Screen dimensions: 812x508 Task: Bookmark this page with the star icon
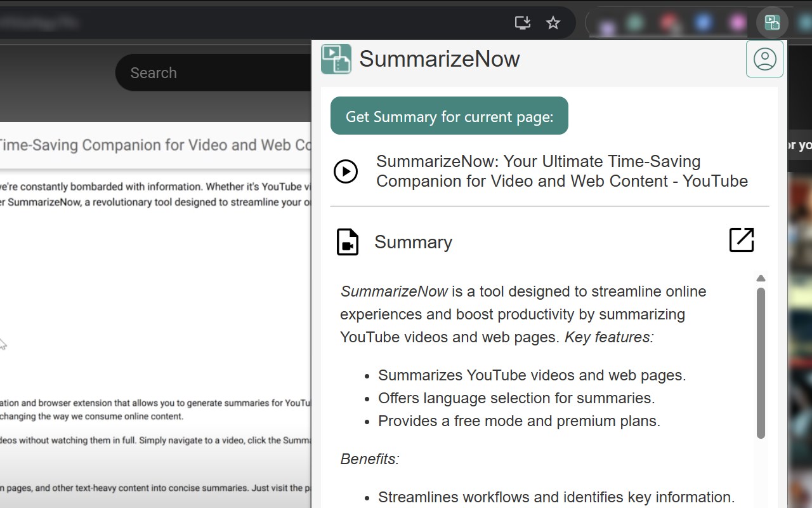pyautogui.click(x=553, y=23)
